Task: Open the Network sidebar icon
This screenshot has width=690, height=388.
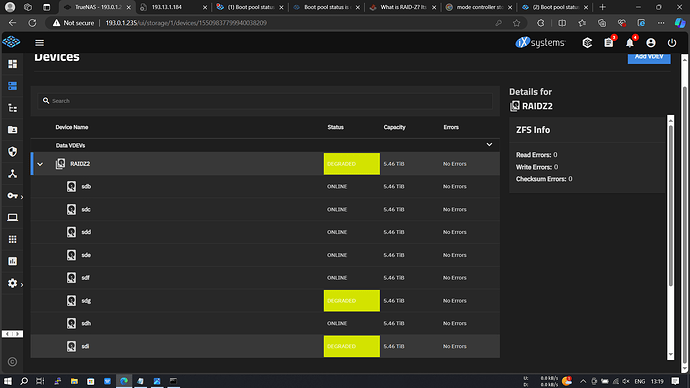Action: pyautogui.click(x=12, y=174)
